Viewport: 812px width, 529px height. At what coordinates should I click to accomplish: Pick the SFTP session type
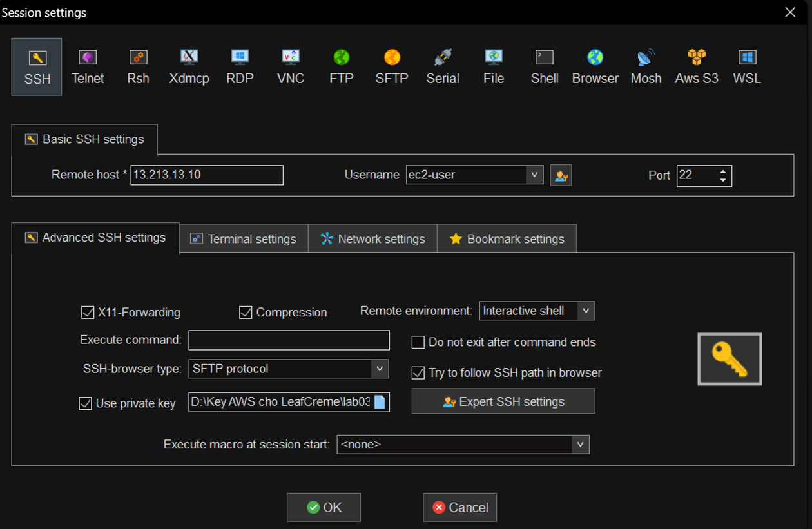392,67
